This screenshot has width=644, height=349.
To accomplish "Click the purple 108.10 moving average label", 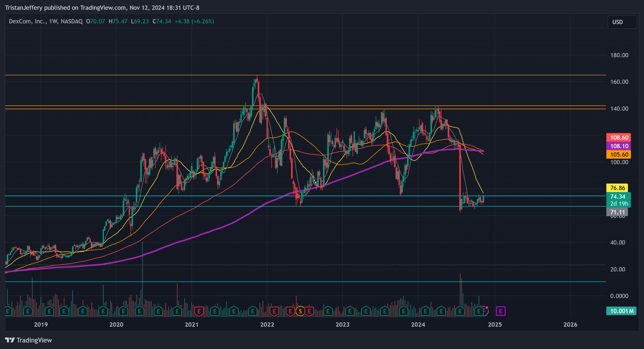I will pos(619,146).
